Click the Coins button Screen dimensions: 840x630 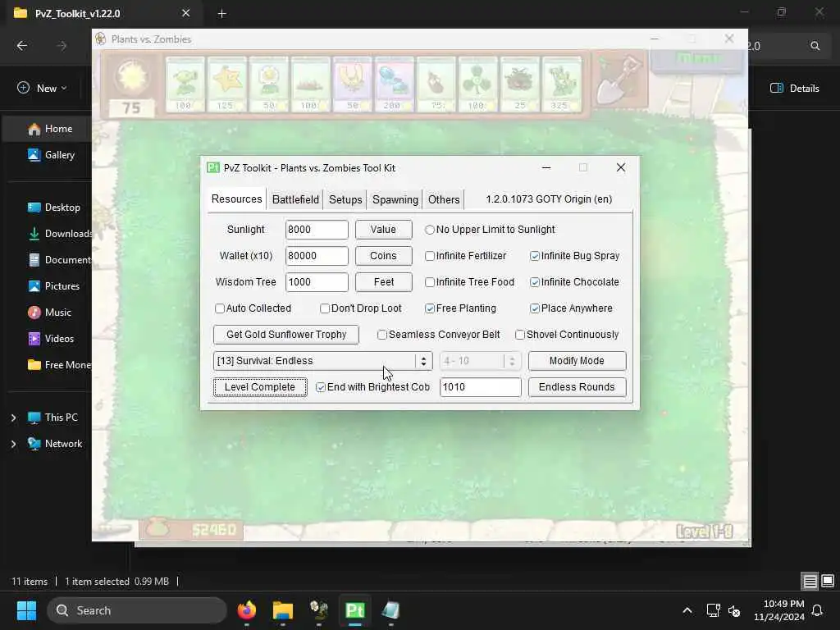click(x=384, y=256)
